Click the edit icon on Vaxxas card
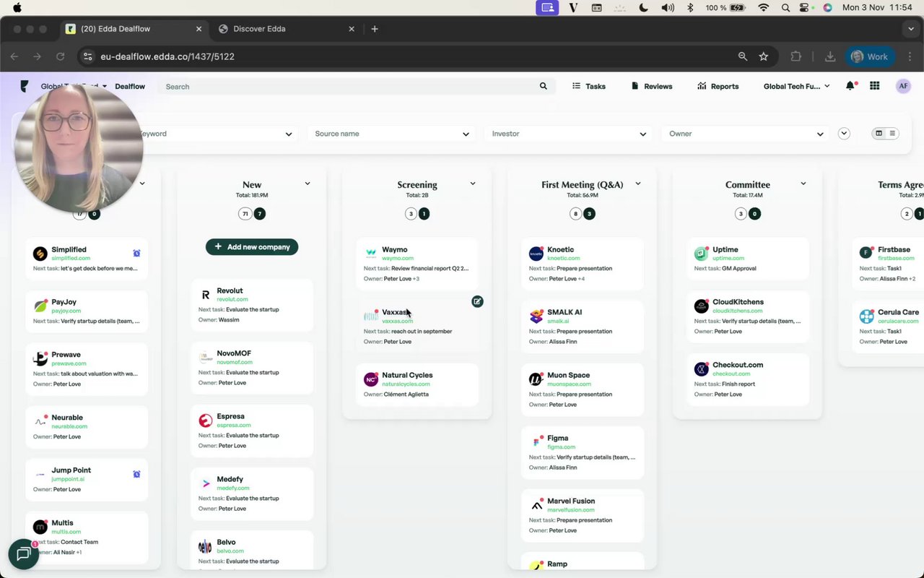The width and height of the screenshot is (924, 578). 477,301
